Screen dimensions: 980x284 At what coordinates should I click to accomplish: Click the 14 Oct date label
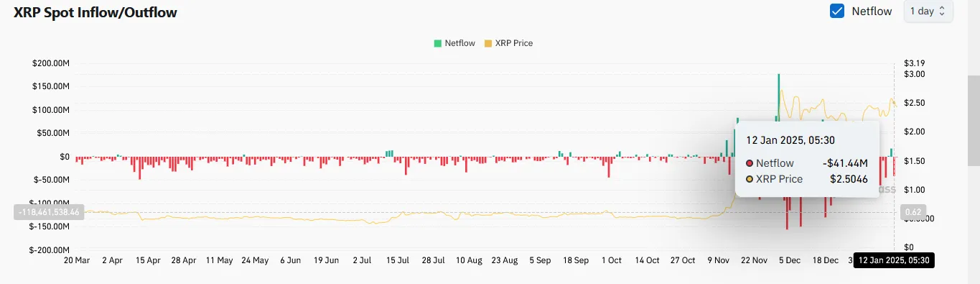647,260
